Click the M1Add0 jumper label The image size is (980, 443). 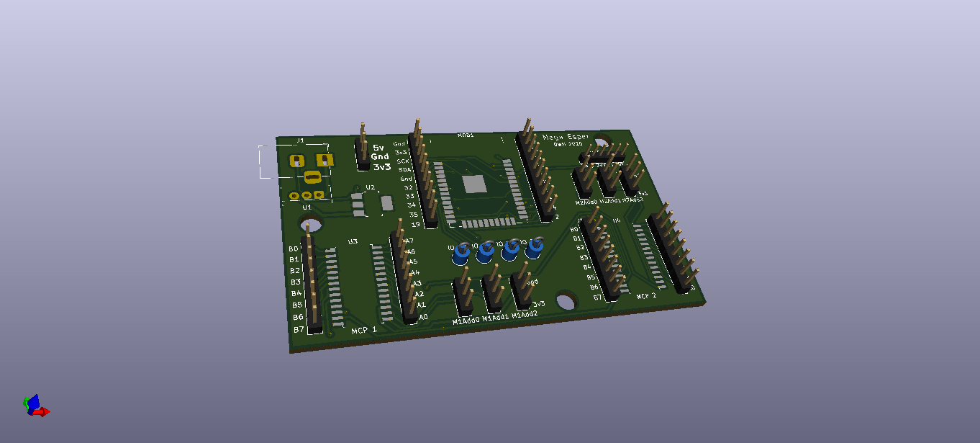[466, 321]
